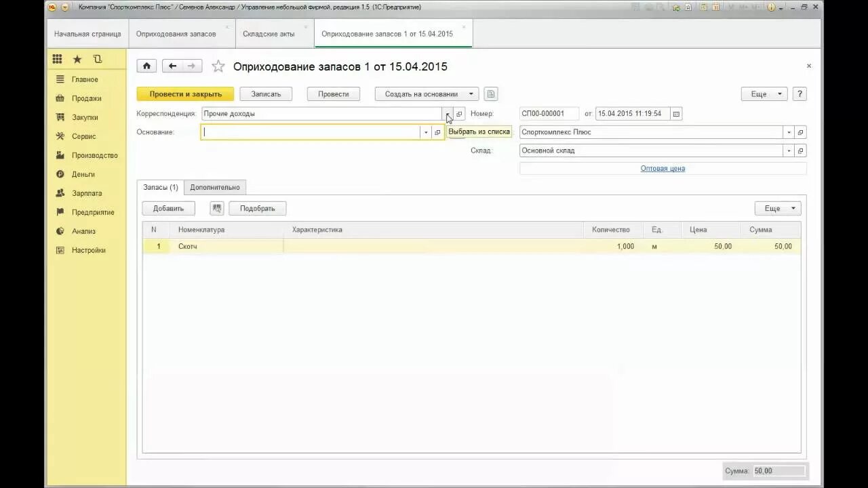Switch to Оприходования запасов tab
This screenshot has width=868, height=488.
pos(182,34)
